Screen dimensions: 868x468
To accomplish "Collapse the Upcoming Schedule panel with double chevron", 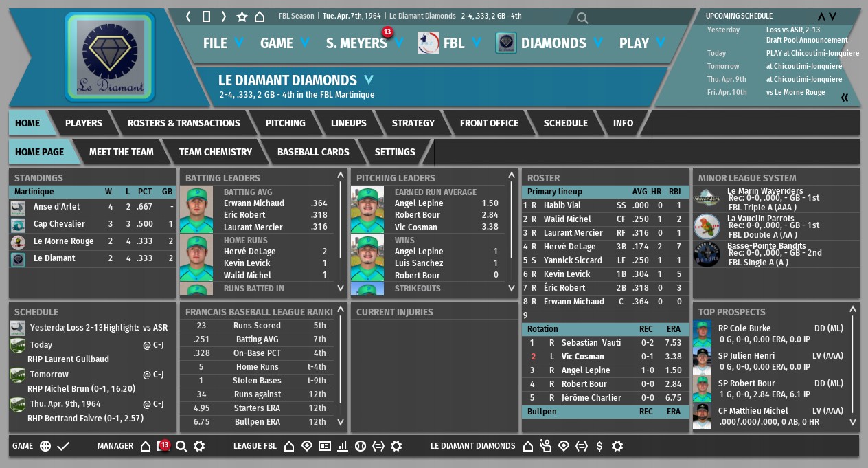I will pos(845,98).
